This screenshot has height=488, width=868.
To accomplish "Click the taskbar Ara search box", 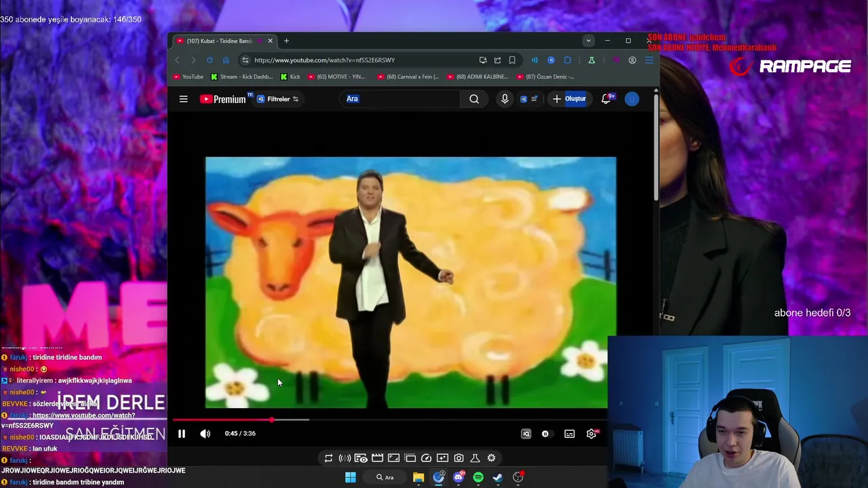I will coord(385,477).
